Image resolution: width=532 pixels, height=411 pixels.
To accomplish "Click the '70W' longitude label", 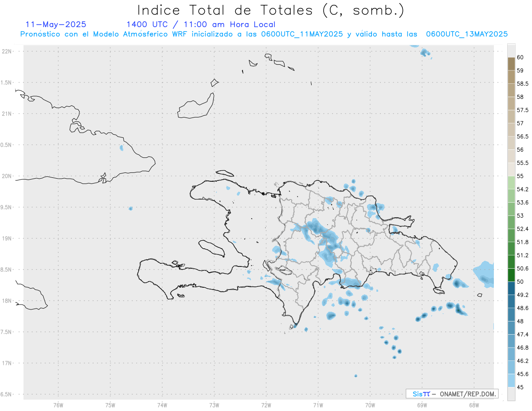I will point(370,405).
